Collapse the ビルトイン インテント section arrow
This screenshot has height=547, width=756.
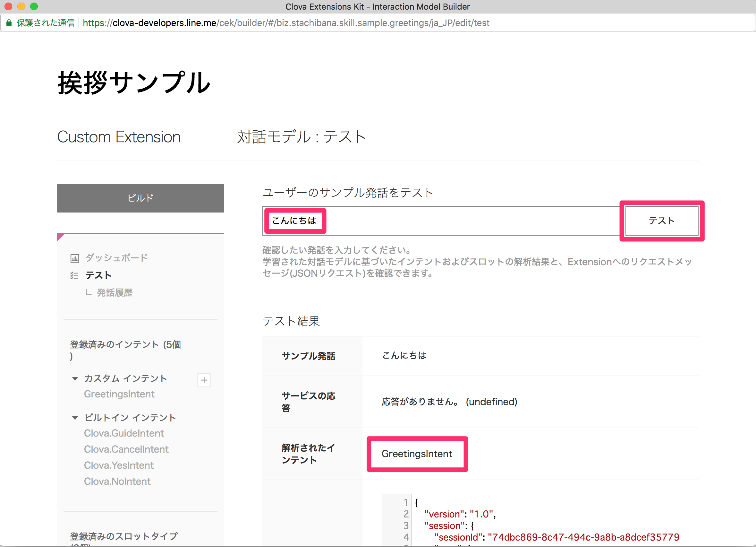pos(75,418)
